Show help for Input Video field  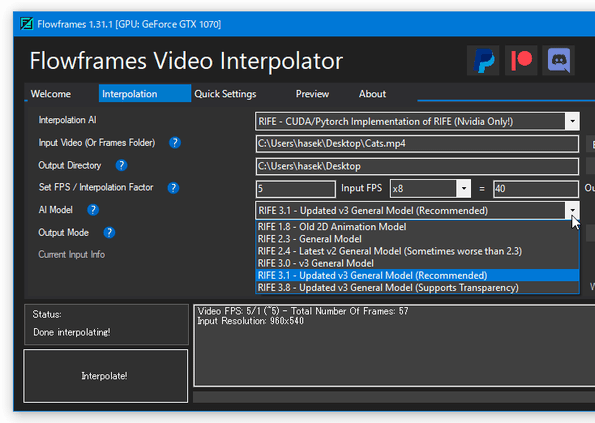[x=175, y=143]
